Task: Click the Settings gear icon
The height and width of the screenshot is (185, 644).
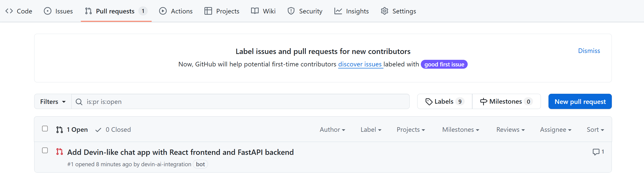Action: pyautogui.click(x=384, y=11)
